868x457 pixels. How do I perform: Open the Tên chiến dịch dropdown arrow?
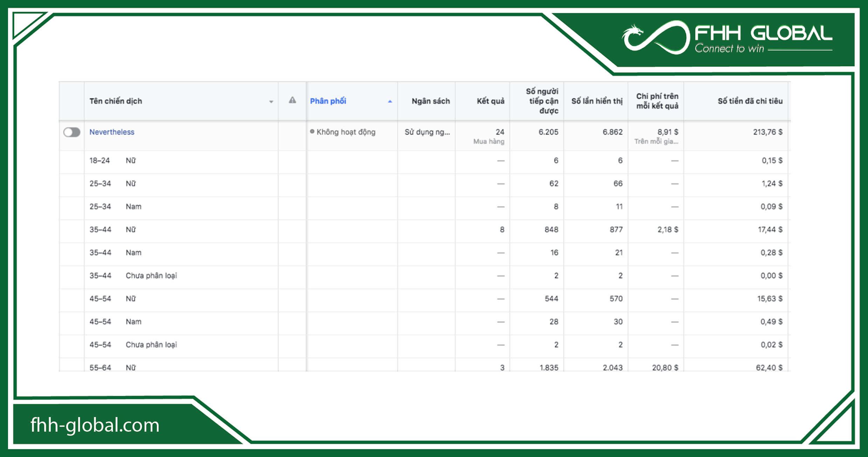point(271,102)
